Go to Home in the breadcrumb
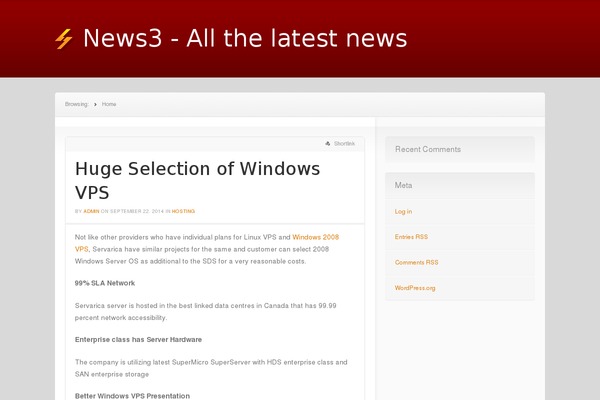600x400 pixels. click(x=109, y=104)
